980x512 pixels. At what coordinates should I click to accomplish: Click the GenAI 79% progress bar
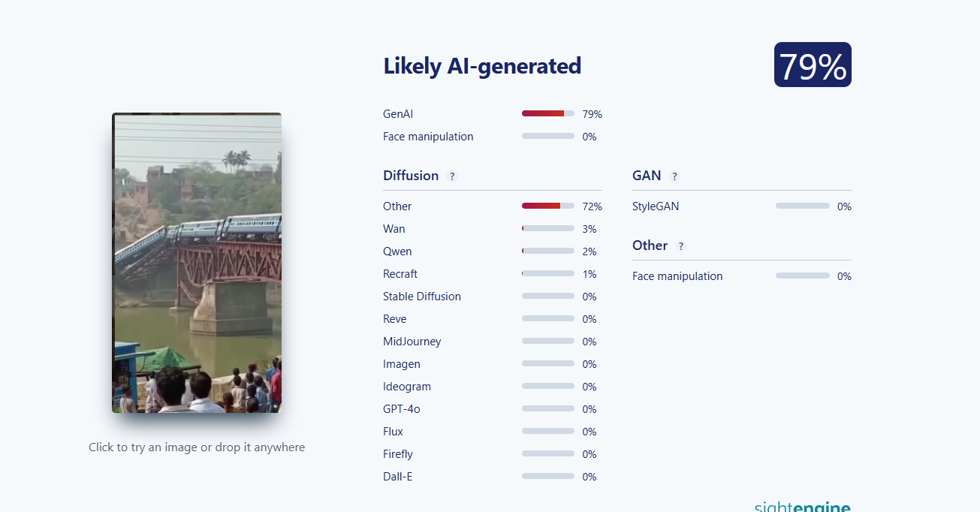coord(548,113)
